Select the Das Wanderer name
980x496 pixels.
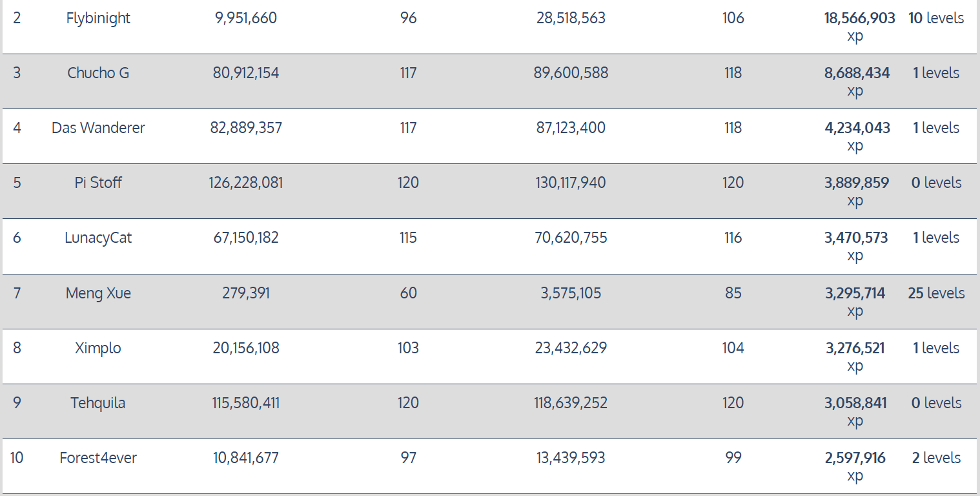point(98,128)
